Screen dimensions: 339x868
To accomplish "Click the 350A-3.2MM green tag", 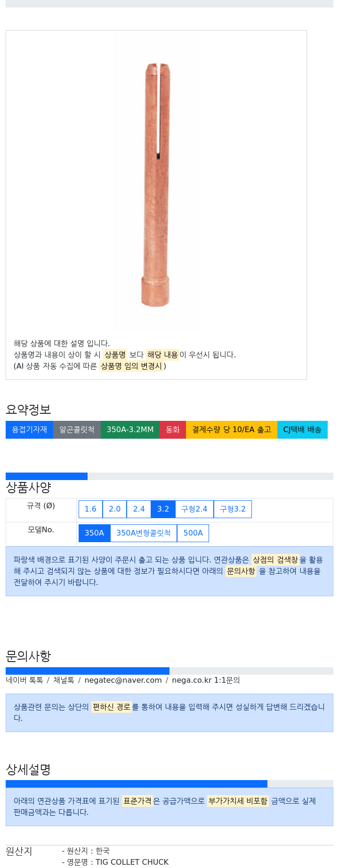I will pyautogui.click(x=130, y=430).
